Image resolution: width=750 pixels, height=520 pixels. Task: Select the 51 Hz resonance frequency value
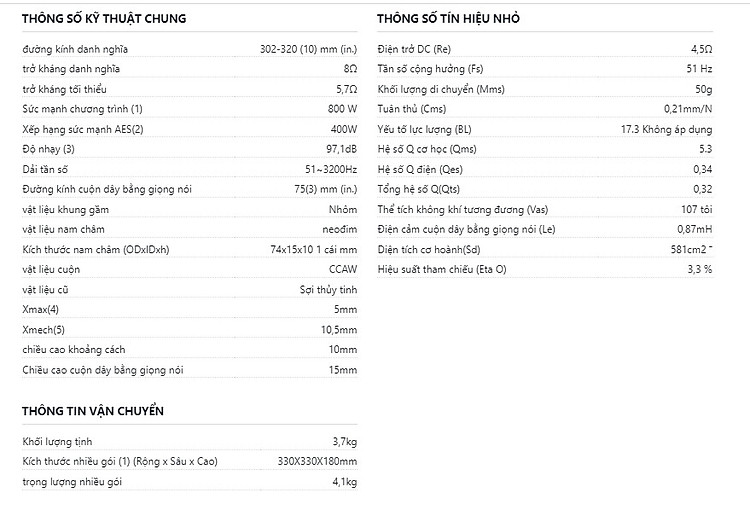pyautogui.click(x=699, y=69)
